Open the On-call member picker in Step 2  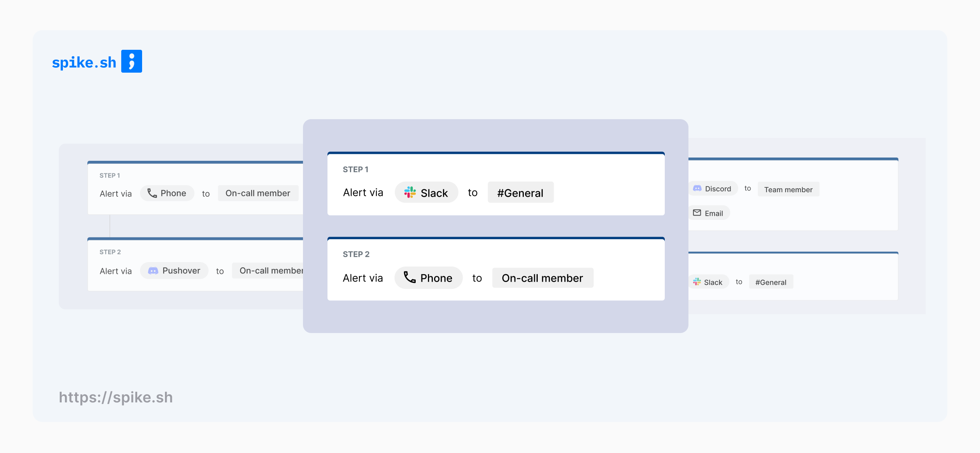click(542, 278)
